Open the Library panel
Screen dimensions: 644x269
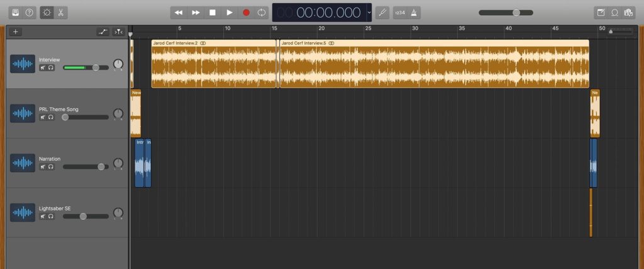[x=15, y=13]
